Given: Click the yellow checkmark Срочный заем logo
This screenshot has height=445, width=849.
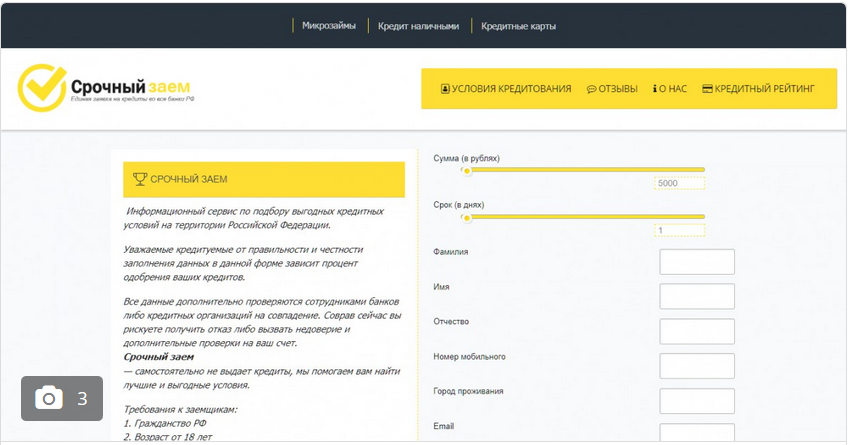Looking at the screenshot, I should coord(42,87).
